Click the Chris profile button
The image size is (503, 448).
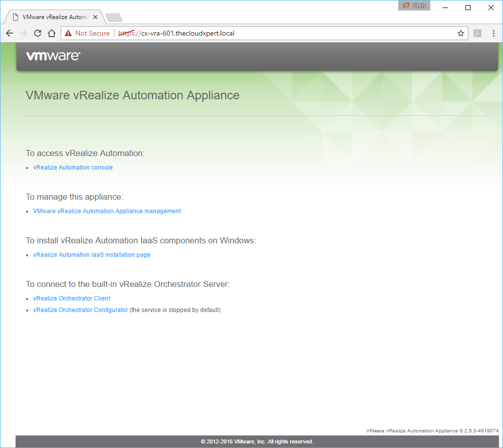coord(414,6)
